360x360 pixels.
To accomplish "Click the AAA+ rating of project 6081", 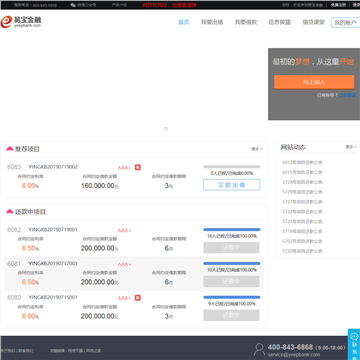I will pyautogui.click(x=124, y=264).
